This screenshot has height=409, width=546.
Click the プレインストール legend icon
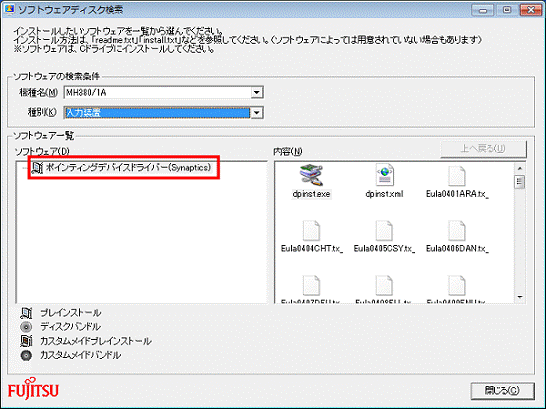coord(26,313)
